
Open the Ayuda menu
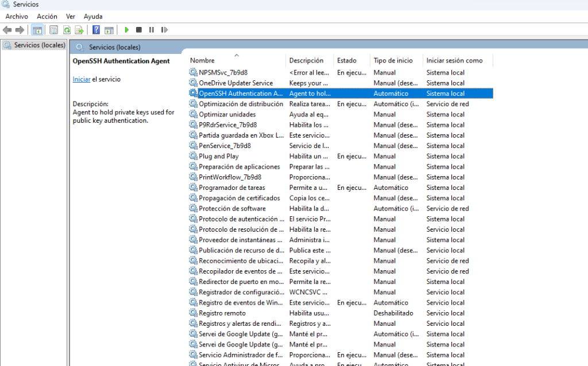[x=93, y=17]
